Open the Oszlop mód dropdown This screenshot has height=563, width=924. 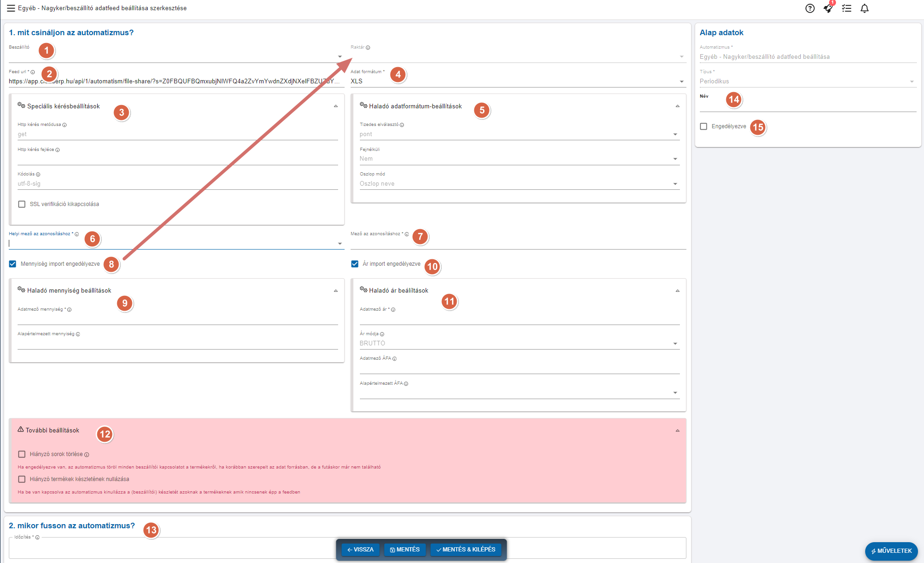(x=520, y=184)
